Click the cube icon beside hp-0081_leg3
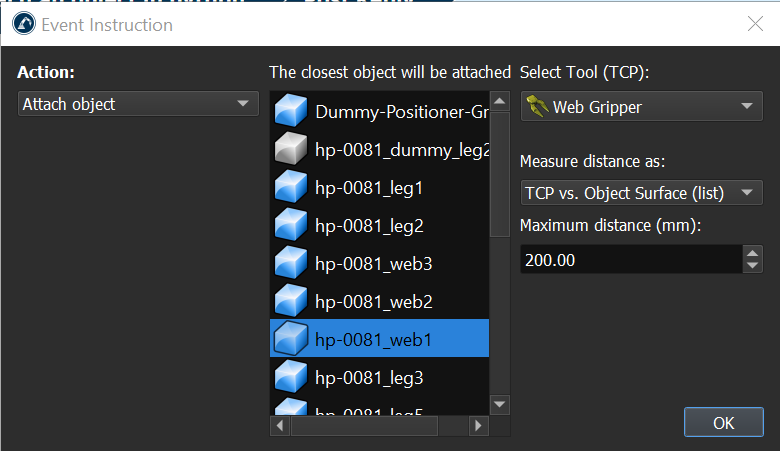 pos(291,377)
